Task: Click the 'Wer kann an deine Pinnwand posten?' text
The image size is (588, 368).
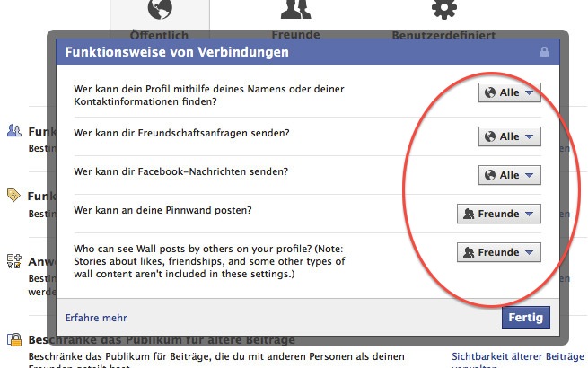Action: [x=162, y=210]
